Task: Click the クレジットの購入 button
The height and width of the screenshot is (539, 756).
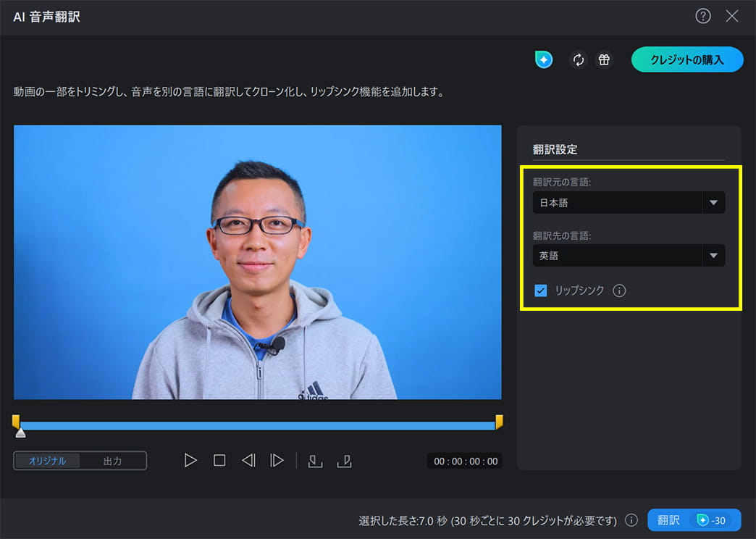Action: (686, 59)
